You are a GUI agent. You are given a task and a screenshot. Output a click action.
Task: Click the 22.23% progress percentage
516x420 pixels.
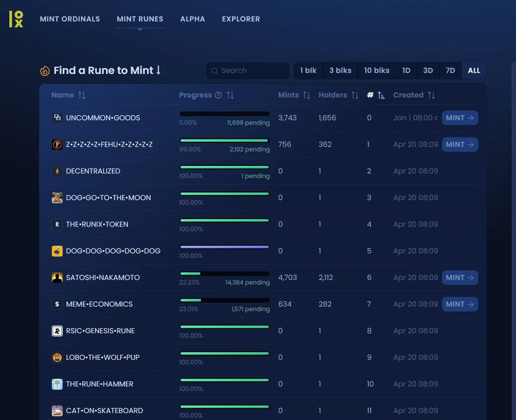(x=189, y=283)
